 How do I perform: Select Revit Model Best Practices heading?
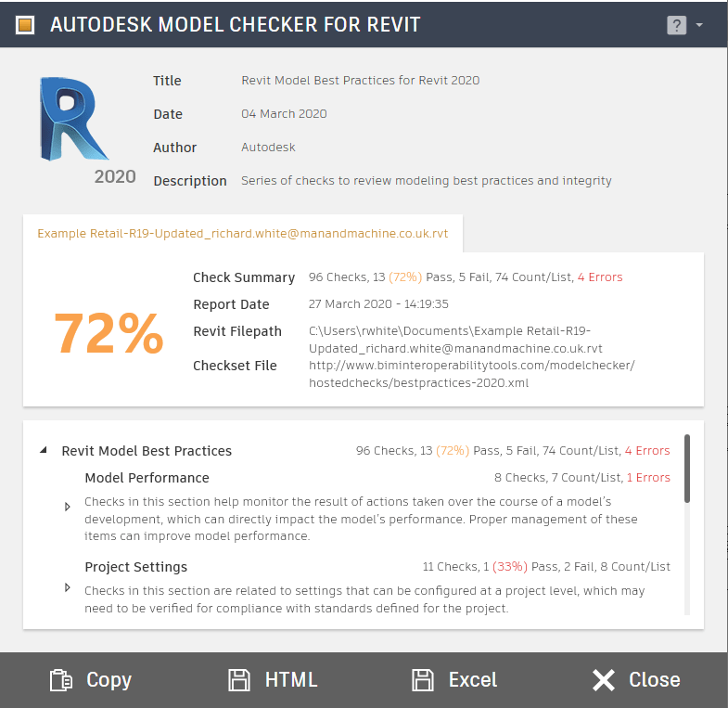click(x=147, y=451)
